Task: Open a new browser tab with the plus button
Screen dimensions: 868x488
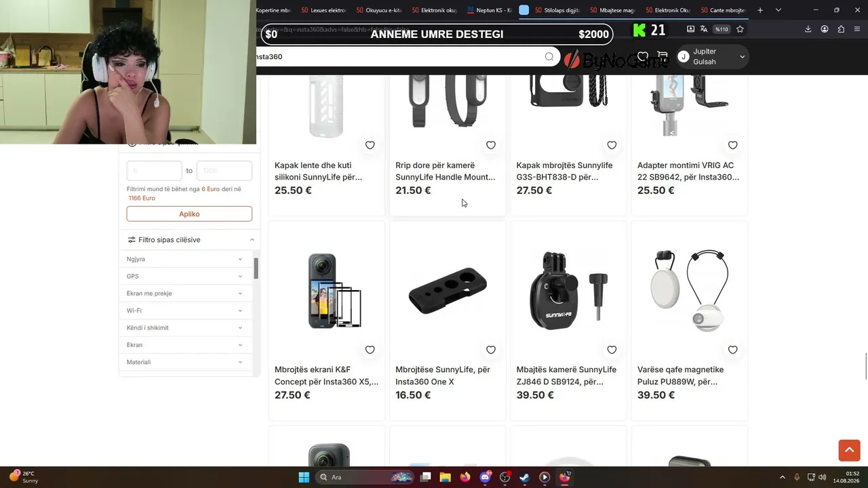Action: tap(760, 10)
